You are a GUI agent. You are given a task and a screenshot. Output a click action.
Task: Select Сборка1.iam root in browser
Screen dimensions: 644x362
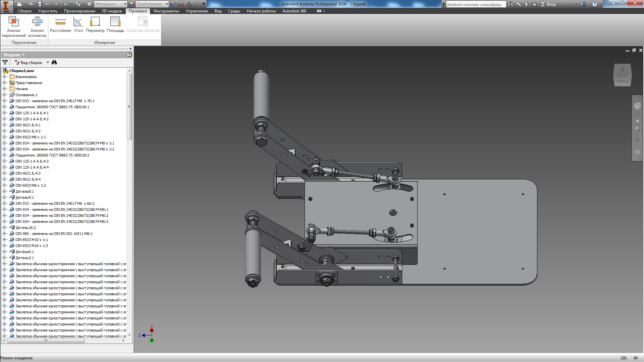pos(21,71)
